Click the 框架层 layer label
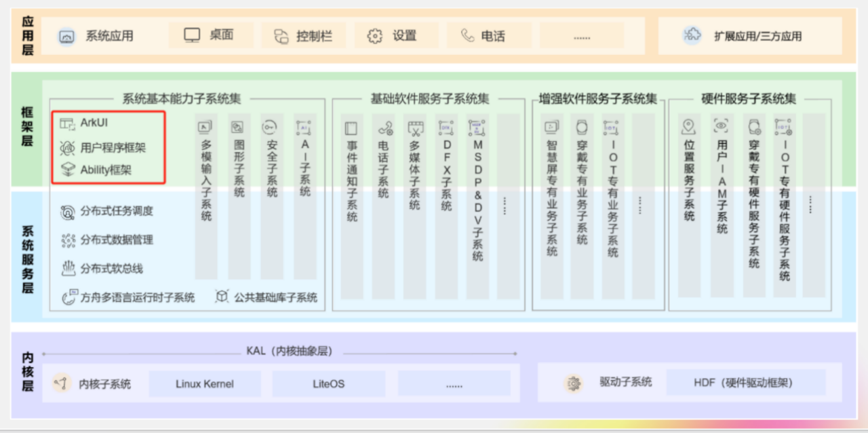 tap(27, 127)
